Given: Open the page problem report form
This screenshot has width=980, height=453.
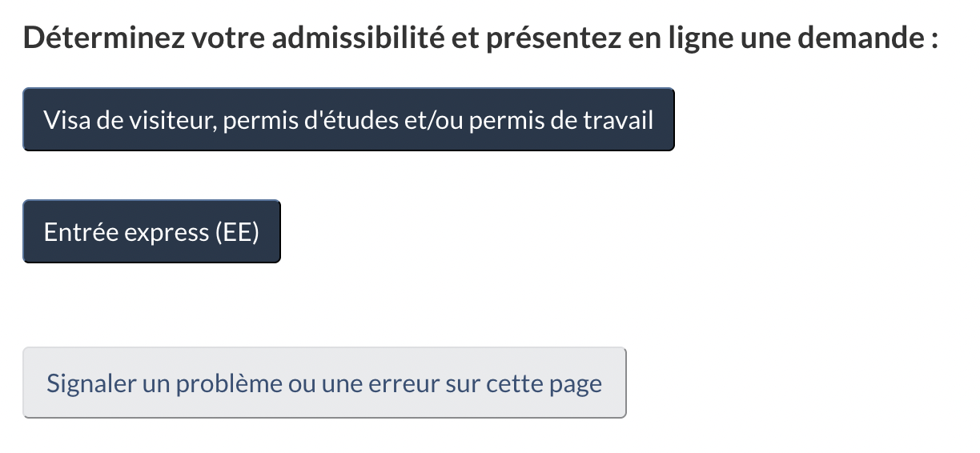Looking at the screenshot, I should pyautogui.click(x=324, y=383).
